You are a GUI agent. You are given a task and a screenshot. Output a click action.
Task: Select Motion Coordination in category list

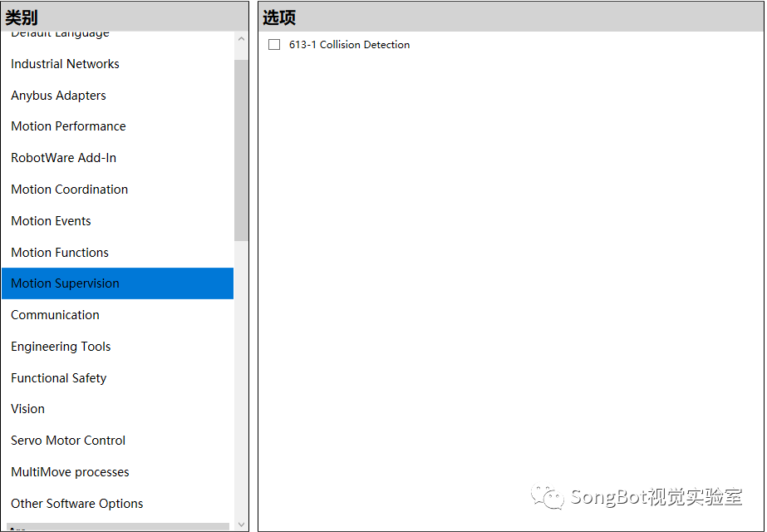pyautogui.click(x=117, y=190)
